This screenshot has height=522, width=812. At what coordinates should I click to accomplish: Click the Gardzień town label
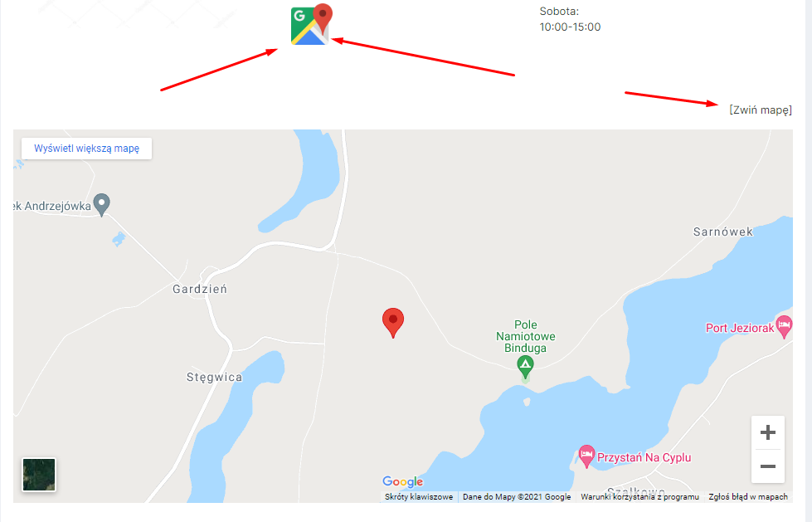[200, 290]
